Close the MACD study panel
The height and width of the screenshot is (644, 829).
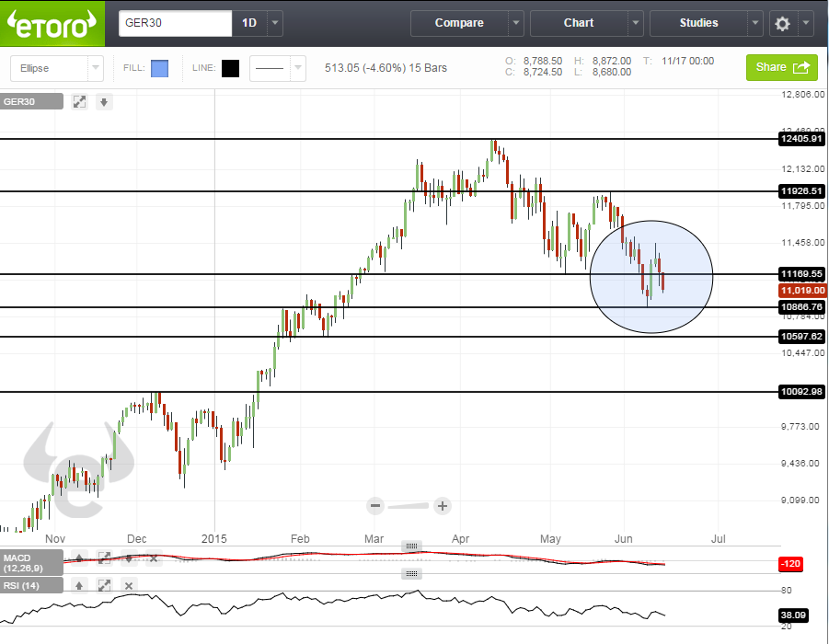point(154,558)
